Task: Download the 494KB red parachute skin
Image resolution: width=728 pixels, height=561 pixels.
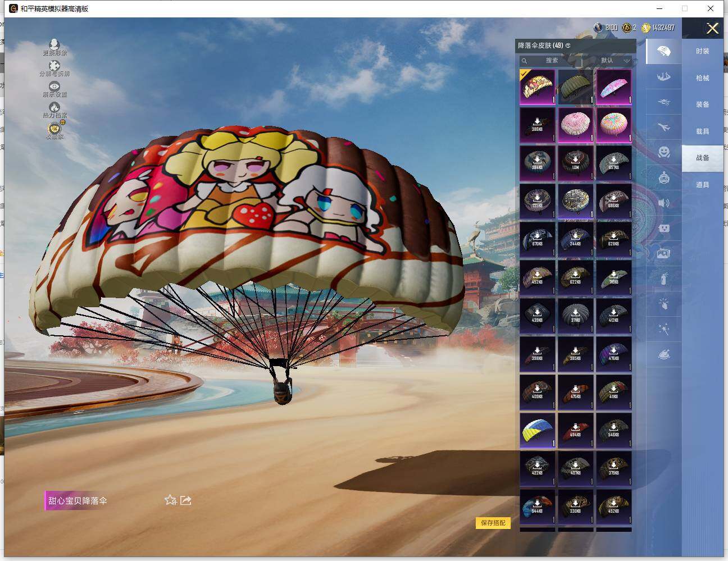Action: (576, 430)
